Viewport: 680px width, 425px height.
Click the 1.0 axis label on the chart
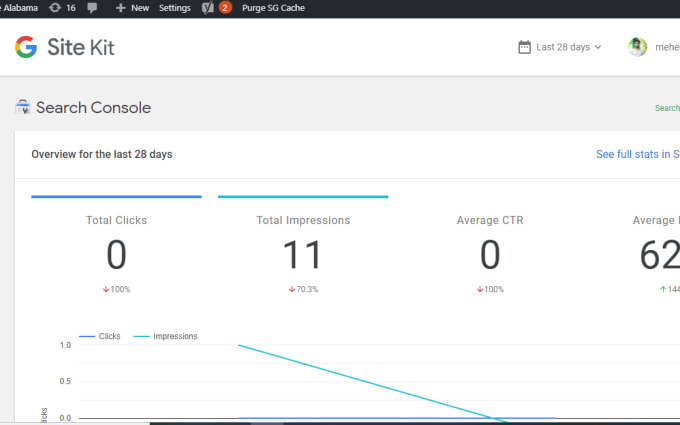[65, 345]
